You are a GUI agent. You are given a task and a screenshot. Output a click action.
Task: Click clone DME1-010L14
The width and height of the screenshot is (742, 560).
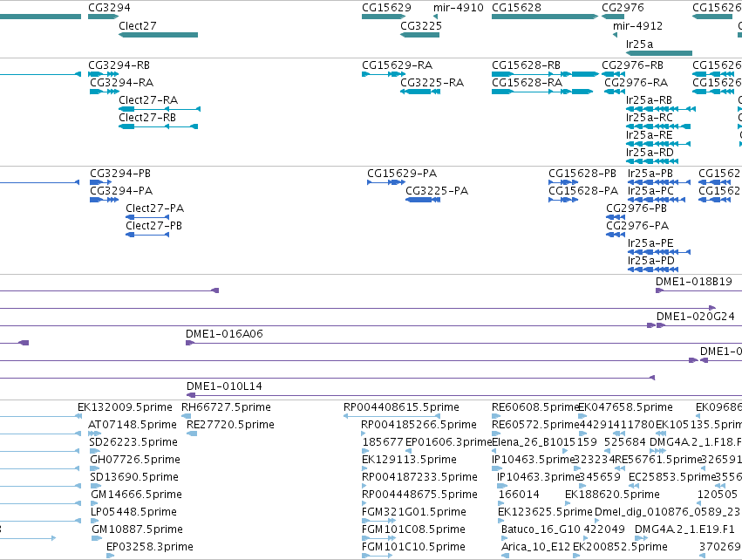pos(464,395)
